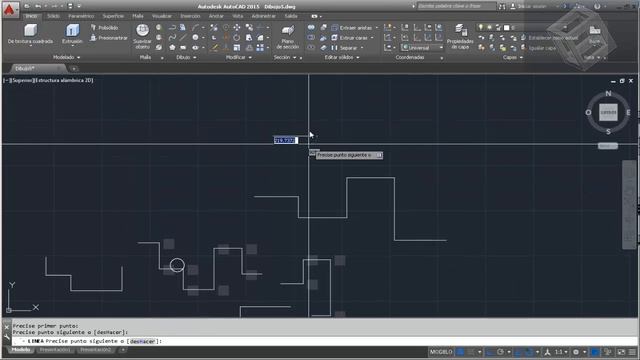Toggle object snap in status bar

pos(529,352)
